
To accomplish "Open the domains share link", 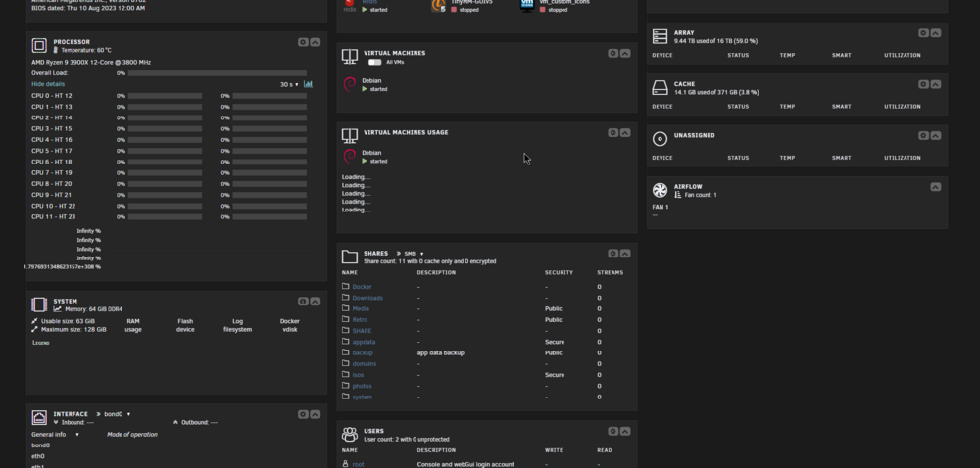I will [x=365, y=364].
